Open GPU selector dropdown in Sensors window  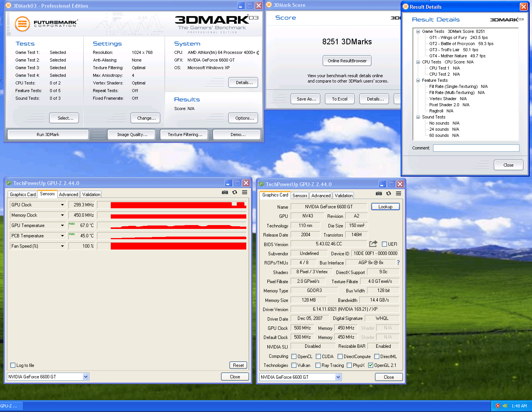(86, 377)
